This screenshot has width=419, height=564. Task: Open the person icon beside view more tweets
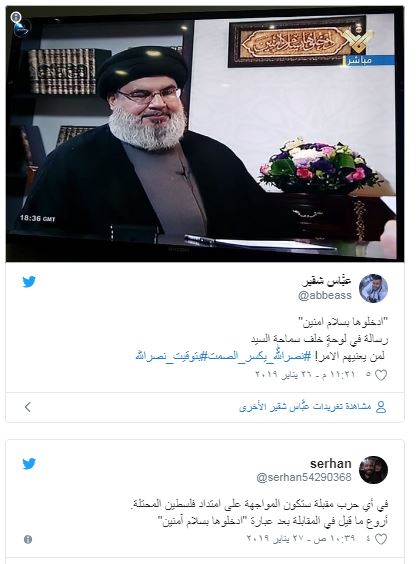(x=381, y=407)
